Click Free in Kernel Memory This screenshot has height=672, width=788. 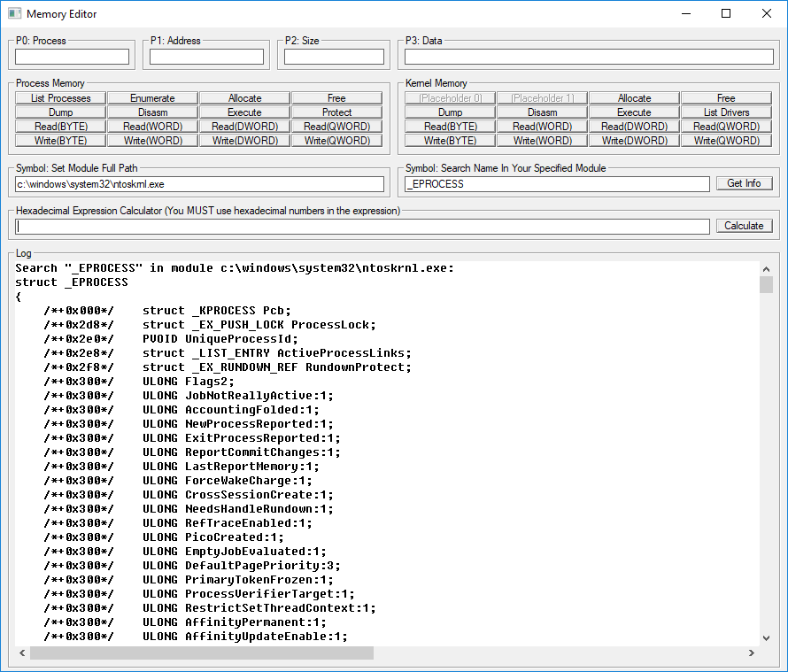point(726,98)
